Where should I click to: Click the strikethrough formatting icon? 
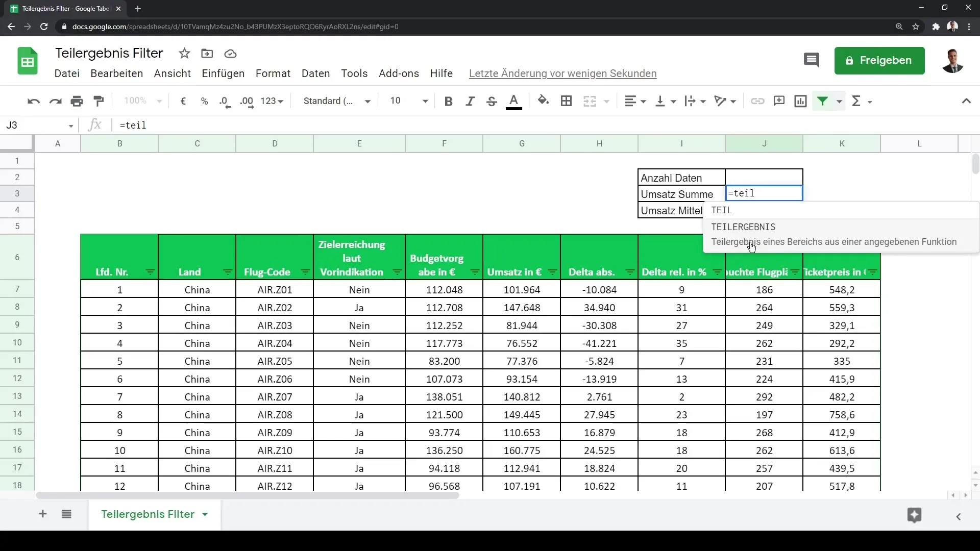[492, 101]
